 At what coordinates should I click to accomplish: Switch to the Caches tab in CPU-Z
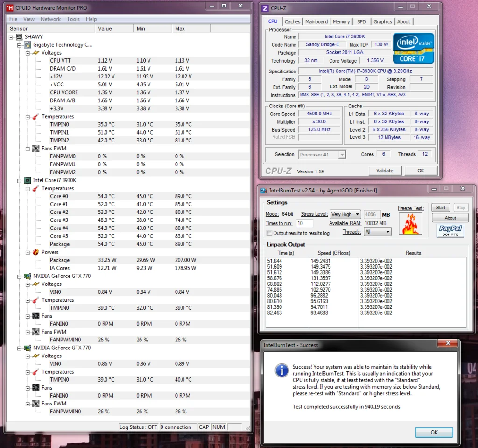292,21
